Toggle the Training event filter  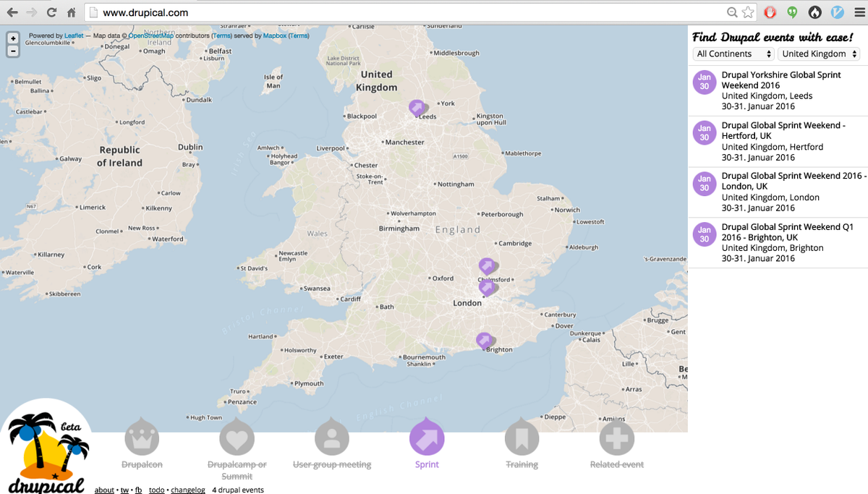[522, 445]
